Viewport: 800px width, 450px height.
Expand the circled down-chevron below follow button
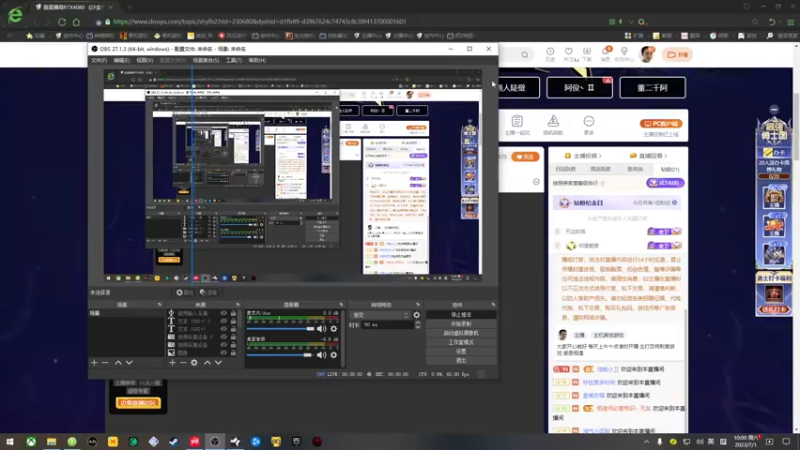[x=536, y=182]
